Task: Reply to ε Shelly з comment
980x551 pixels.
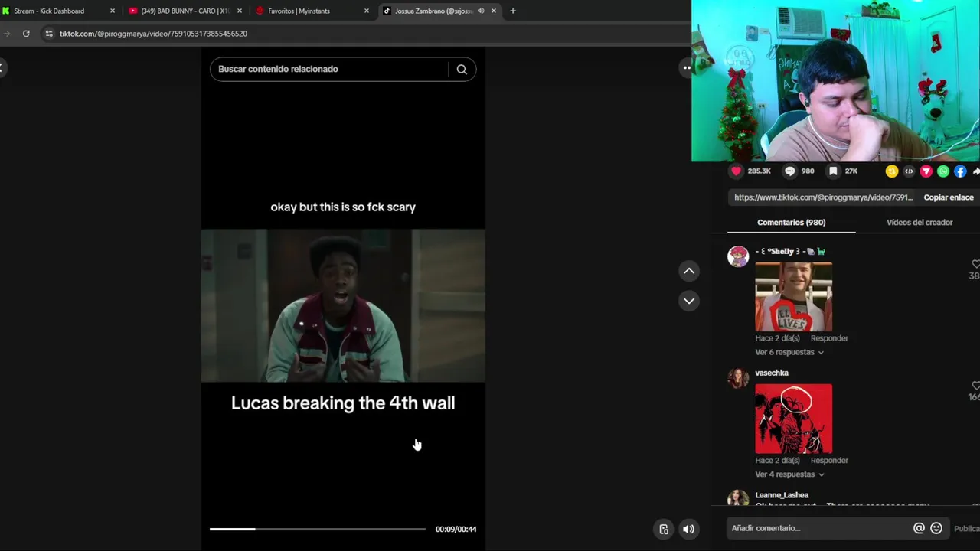Action: point(829,338)
